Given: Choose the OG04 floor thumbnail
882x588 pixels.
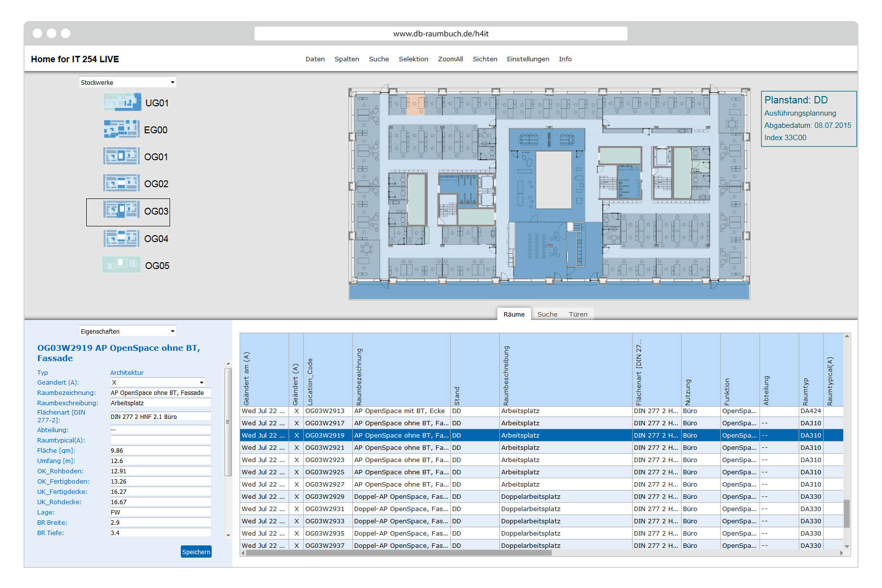Looking at the screenshot, I should pos(122,238).
